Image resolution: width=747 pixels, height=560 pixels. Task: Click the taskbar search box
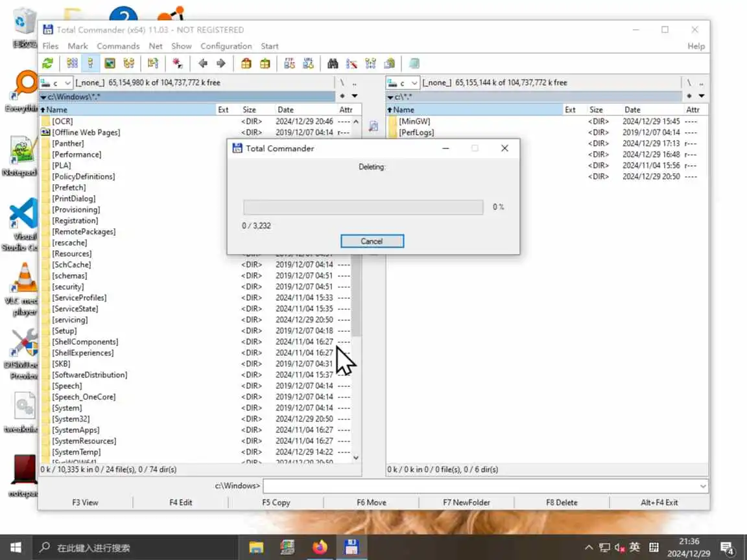coord(134,548)
